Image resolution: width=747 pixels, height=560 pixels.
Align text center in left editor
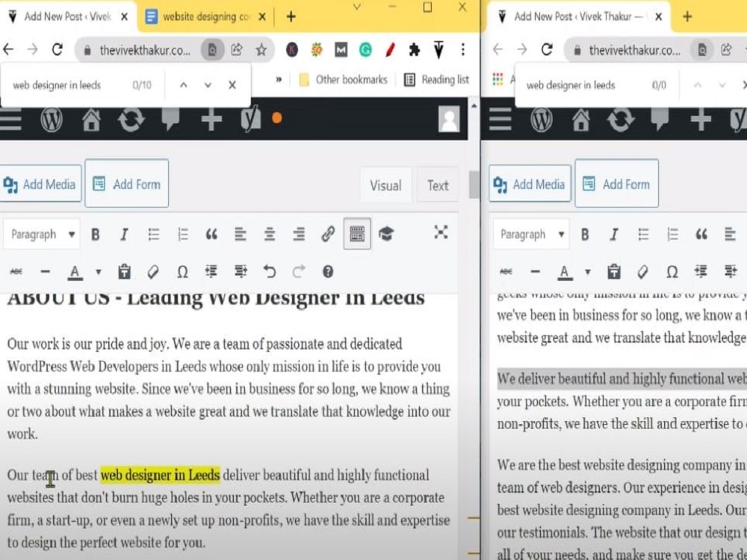tap(270, 234)
